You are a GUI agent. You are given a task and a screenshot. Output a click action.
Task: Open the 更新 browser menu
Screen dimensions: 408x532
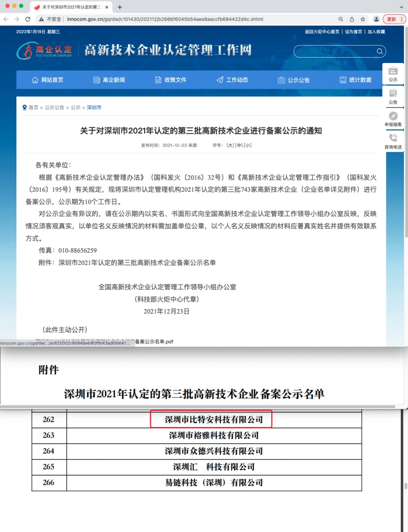tap(394, 19)
